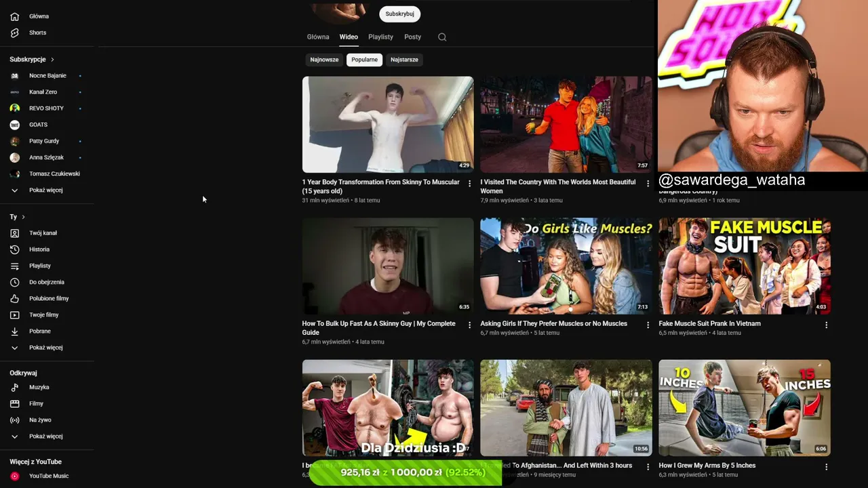Play the dark-room How To Bulk Up thumbnail
This screenshot has height=488, width=868.
[x=388, y=266]
